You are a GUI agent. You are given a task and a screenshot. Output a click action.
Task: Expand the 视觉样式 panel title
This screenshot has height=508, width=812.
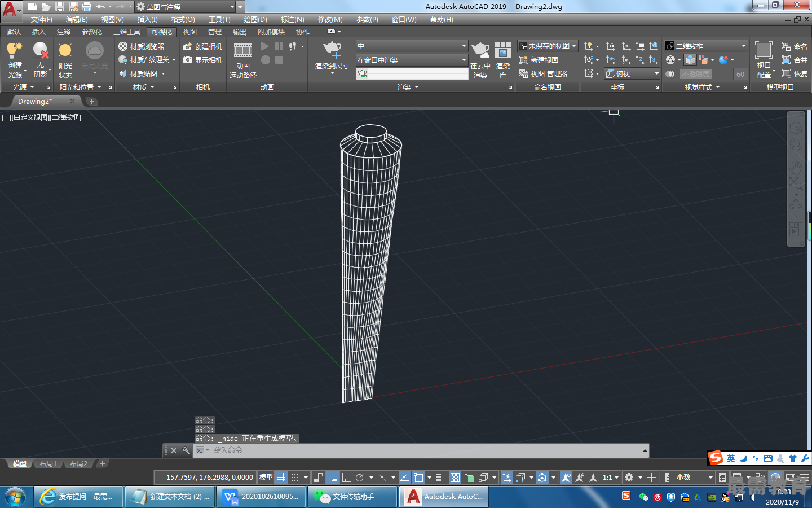pos(702,87)
